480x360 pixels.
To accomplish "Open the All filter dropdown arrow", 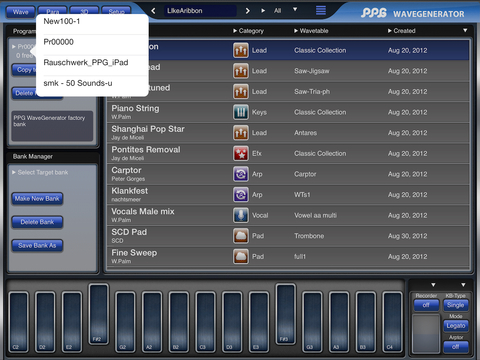I will point(295,9).
